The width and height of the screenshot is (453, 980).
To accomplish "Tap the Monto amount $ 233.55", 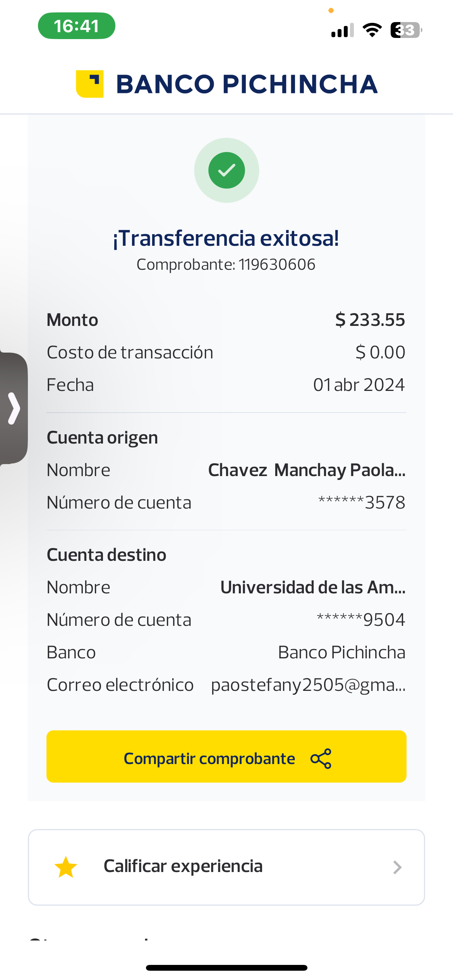I will [370, 320].
